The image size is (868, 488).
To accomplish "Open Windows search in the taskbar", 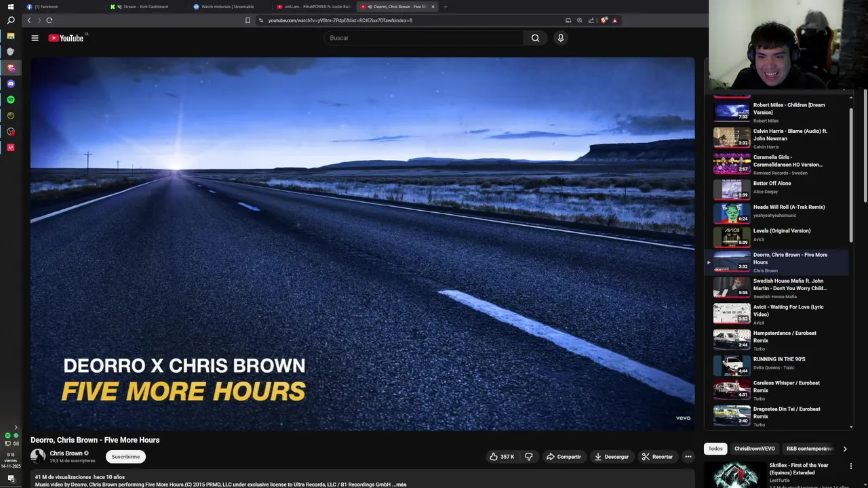I will point(10,20).
